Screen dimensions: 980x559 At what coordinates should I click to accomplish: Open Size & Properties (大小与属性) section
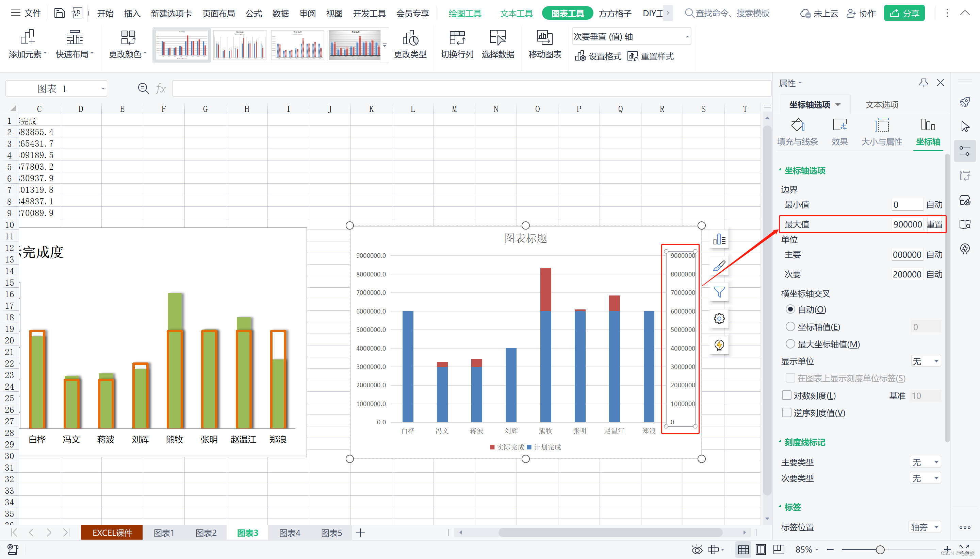pos(882,132)
